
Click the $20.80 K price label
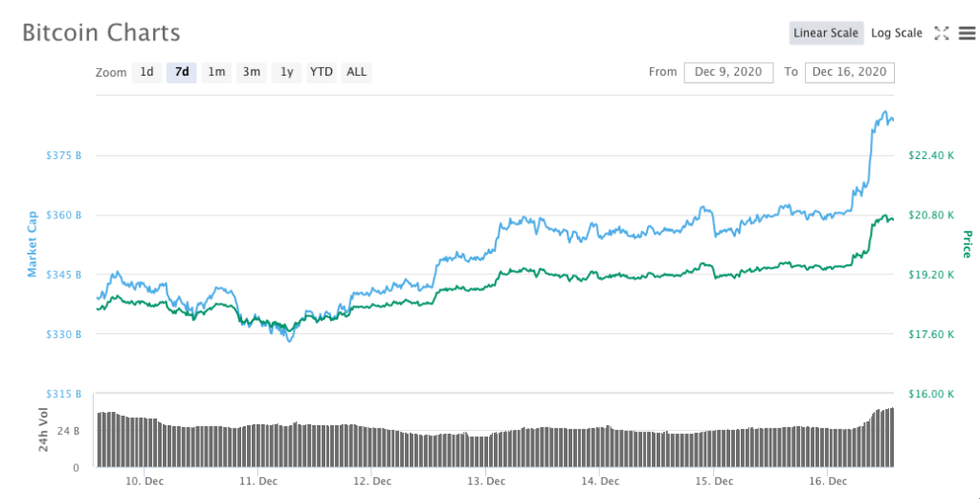(930, 215)
